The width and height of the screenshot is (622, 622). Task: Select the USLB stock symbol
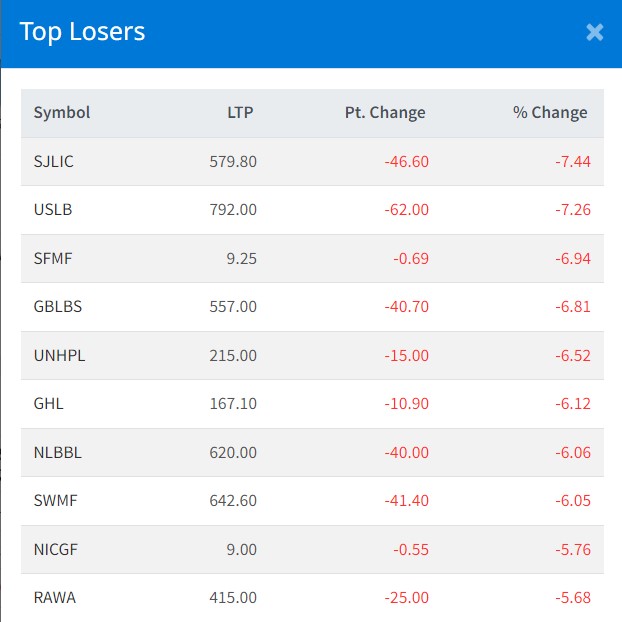click(53, 210)
